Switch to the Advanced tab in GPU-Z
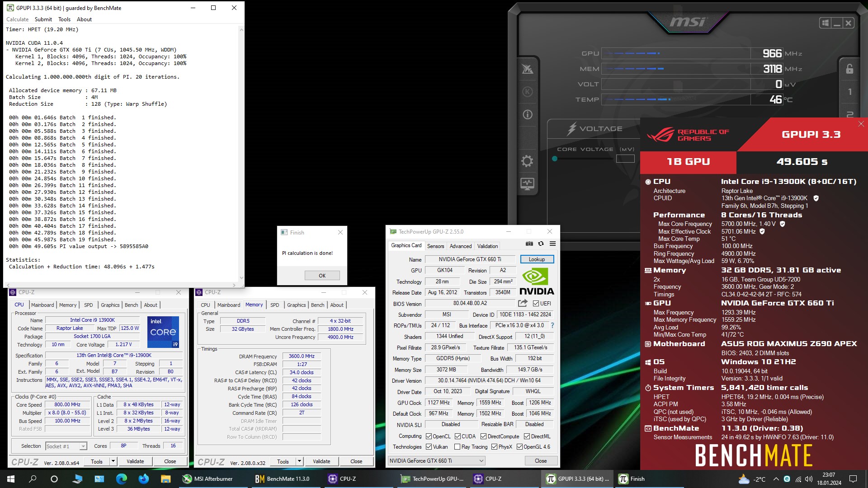 click(461, 246)
